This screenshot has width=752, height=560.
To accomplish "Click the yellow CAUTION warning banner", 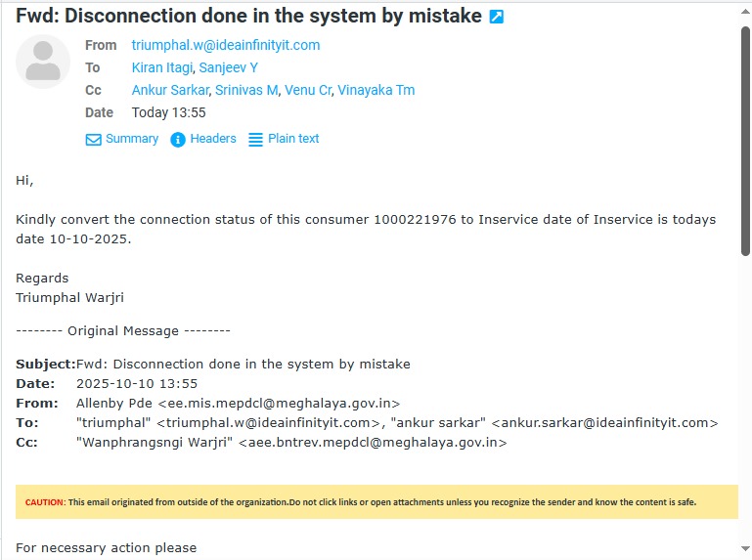I will pos(376,501).
